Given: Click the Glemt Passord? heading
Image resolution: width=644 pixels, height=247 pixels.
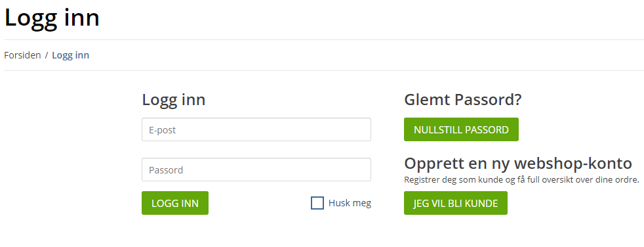Looking at the screenshot, I should tap(463, 100).
